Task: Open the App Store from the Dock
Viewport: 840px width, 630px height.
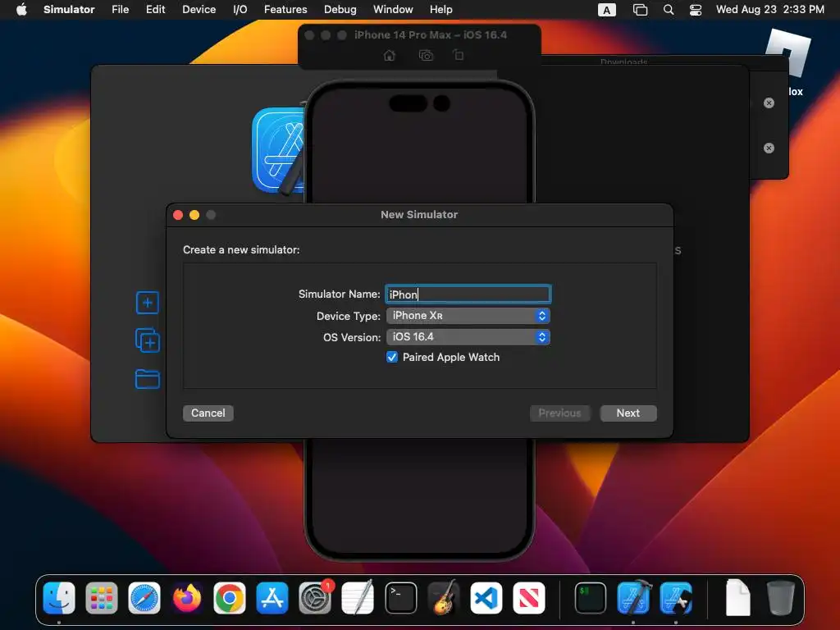Action: [272, 598]
